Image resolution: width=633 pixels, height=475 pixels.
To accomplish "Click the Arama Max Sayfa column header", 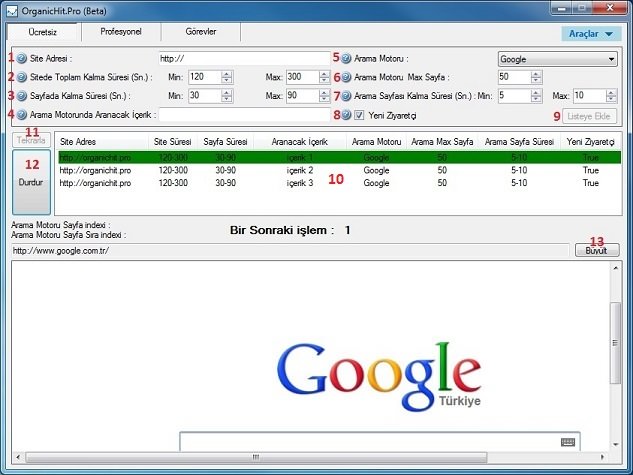I will 442,142.
